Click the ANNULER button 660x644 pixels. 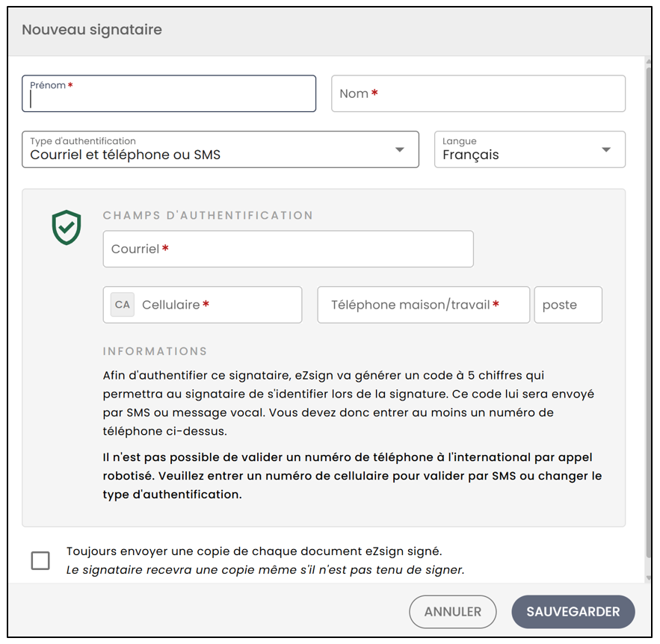coord(452,612)
